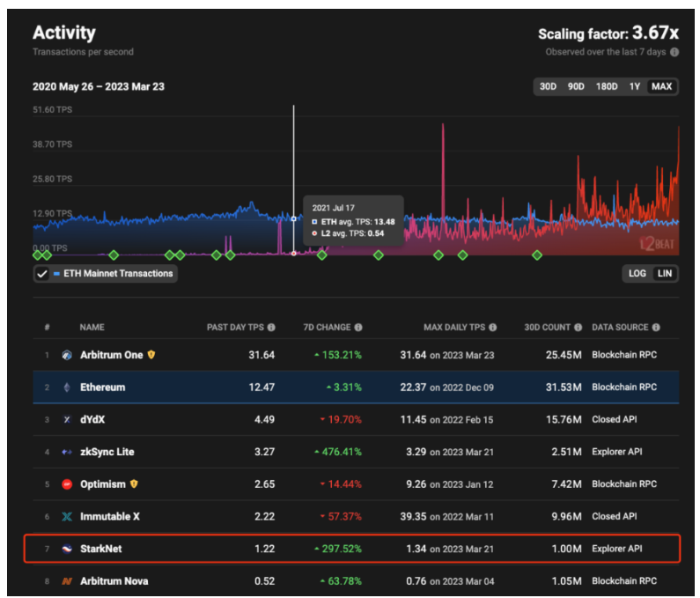Screen dimensions: 700x598
Task: Click the Data Source column header
Action: 620,328
